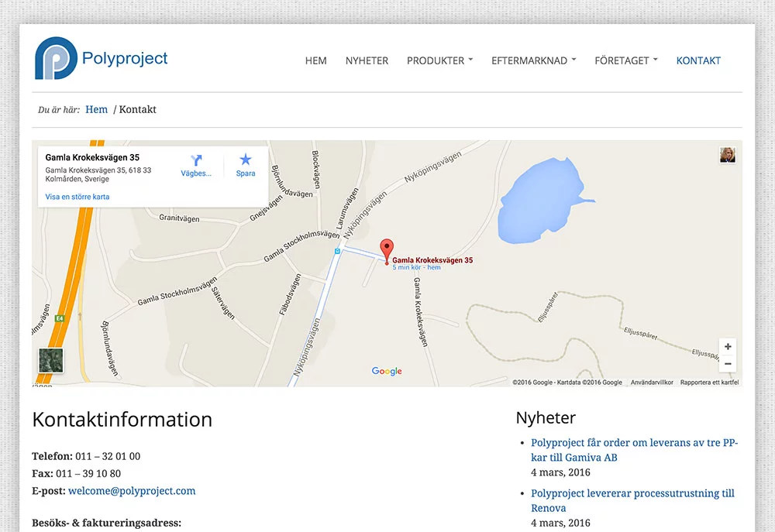This screenshot has width=775, height=532.
Task: Open Användarvillkor map link
Action: [x=652, y=383]
